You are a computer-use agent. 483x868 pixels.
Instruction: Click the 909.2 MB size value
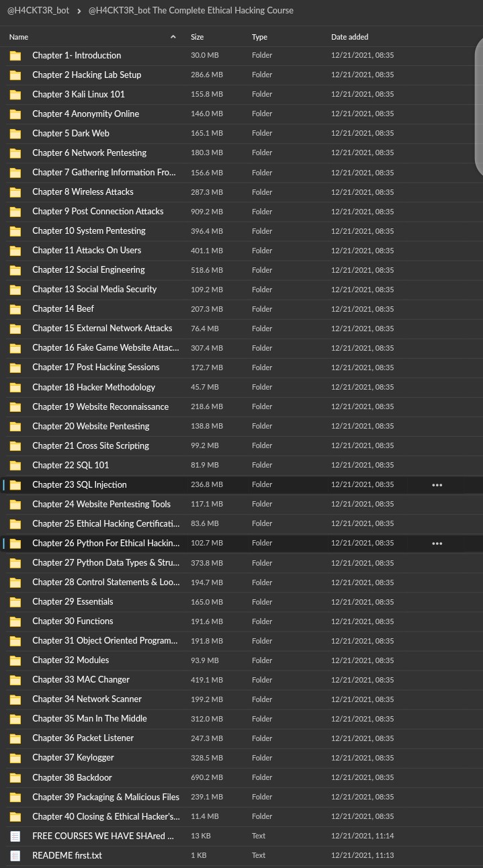[207, 212]
